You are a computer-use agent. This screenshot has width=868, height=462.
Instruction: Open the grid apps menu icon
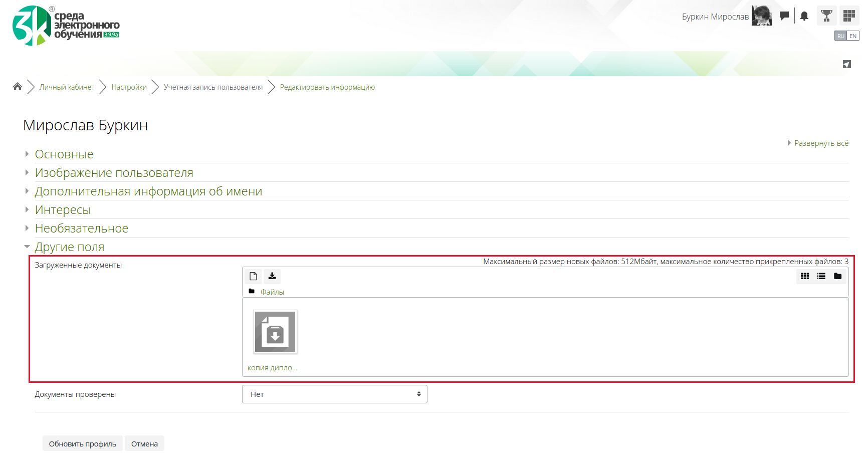(849, 16)
